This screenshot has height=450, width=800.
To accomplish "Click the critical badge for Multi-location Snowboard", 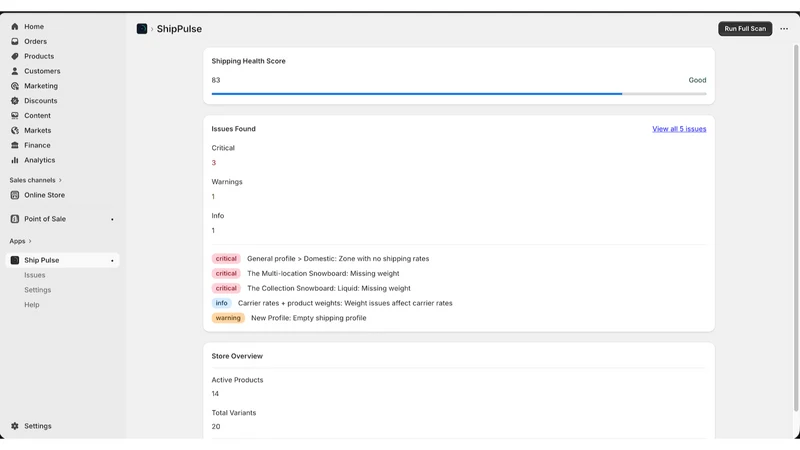I will (226, 273).
